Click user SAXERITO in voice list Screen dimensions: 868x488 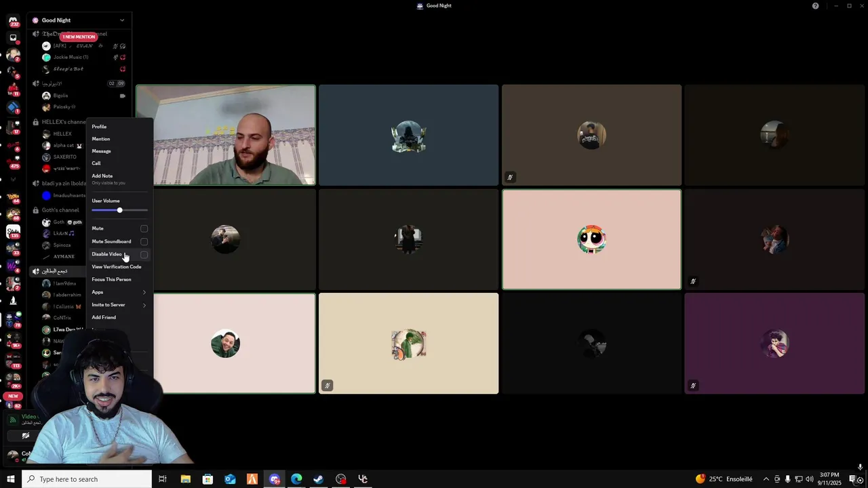coord(65,157)
